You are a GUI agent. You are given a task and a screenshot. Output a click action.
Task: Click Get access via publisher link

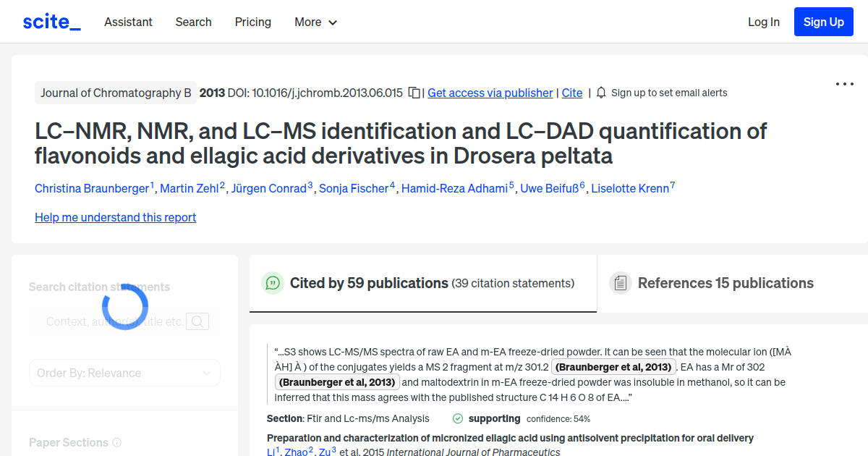pyautogui.click(x=490, y=93)
